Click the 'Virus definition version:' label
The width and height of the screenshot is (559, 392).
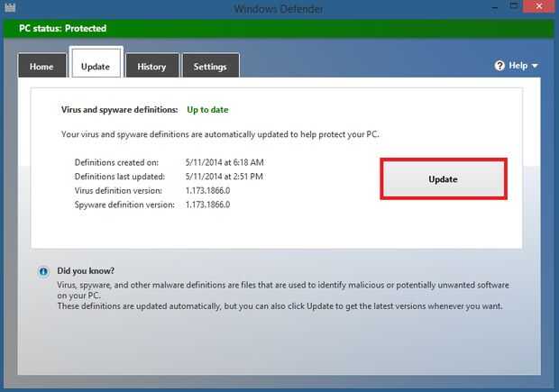[x=118, y=191]
